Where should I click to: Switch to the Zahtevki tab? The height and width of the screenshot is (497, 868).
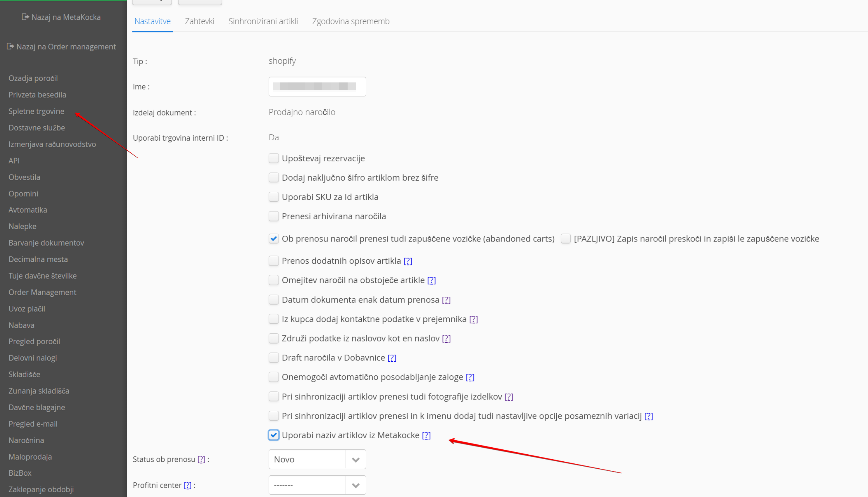(x=199, y=21)
